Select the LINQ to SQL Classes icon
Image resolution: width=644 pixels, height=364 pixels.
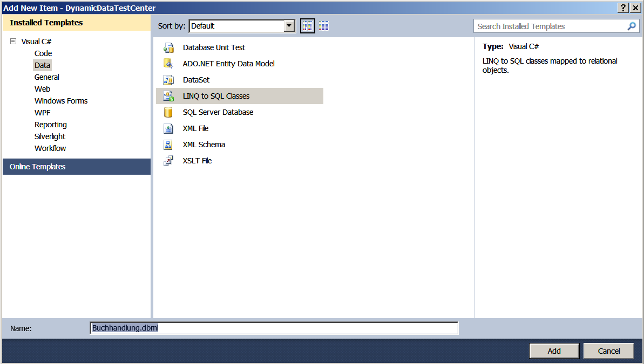tap(168, 96)
